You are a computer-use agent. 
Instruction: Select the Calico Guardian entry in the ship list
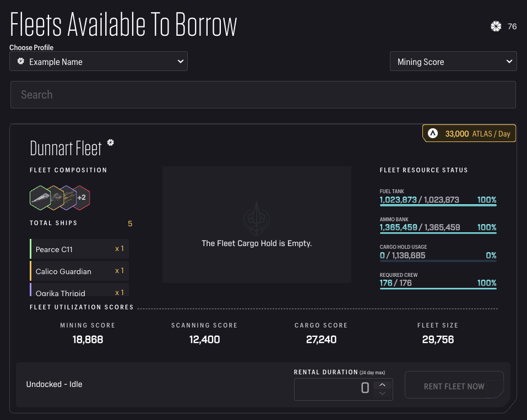pos(79,271)
